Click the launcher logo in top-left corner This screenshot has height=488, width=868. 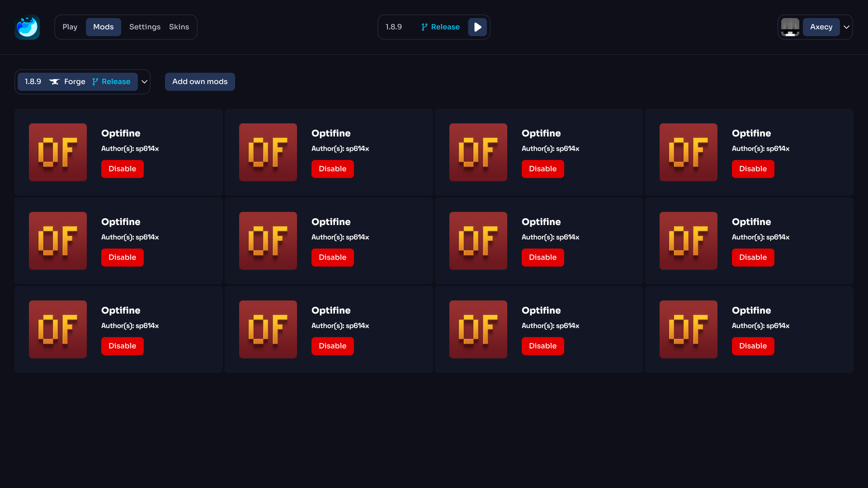tap(27, 27)
